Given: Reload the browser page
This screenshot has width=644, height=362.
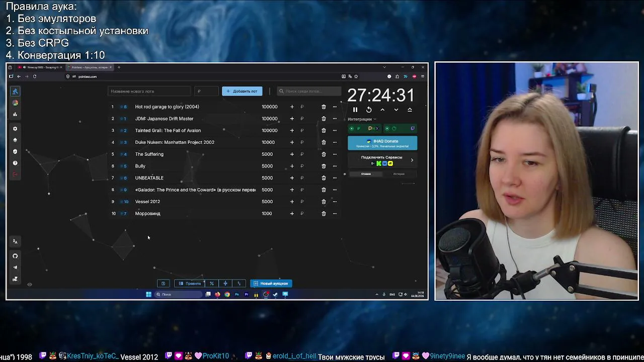Looking at the screenshot, I should click(35, 76).
